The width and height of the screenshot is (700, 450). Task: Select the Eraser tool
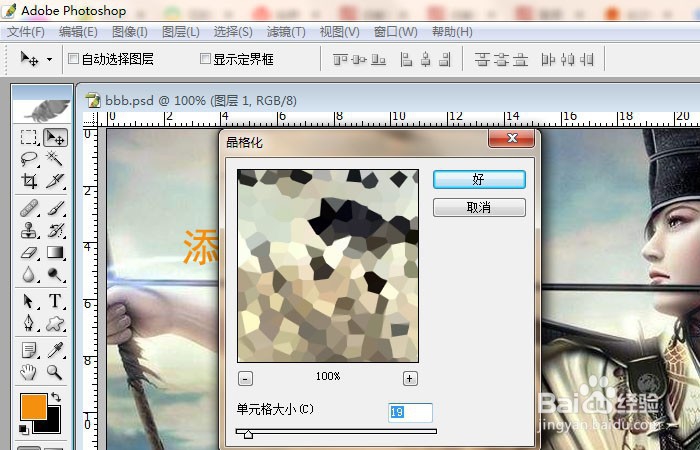(x=29, y=253)
